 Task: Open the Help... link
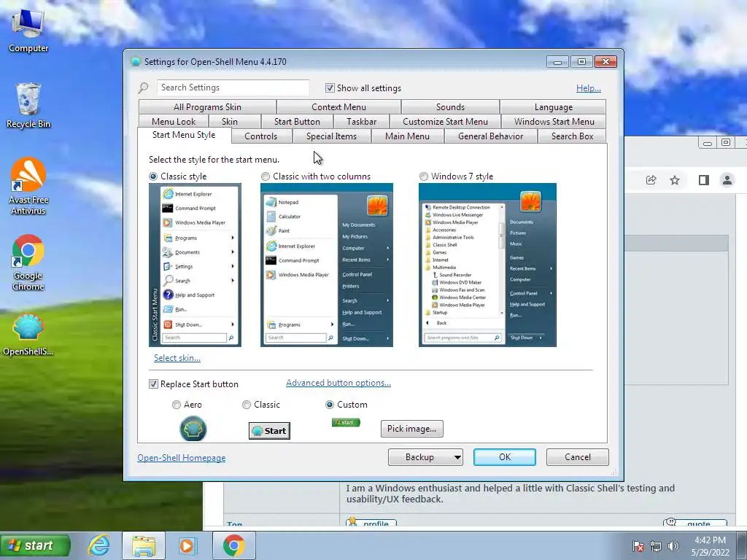pos(589,88)
